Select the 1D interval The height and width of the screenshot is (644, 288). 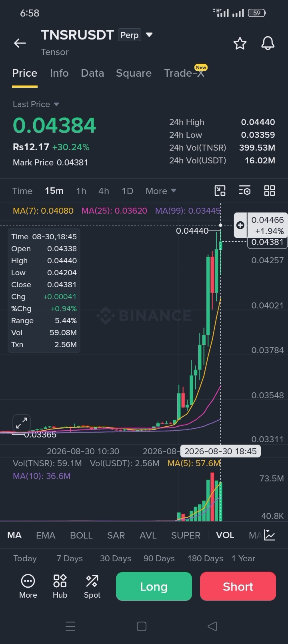127,191
